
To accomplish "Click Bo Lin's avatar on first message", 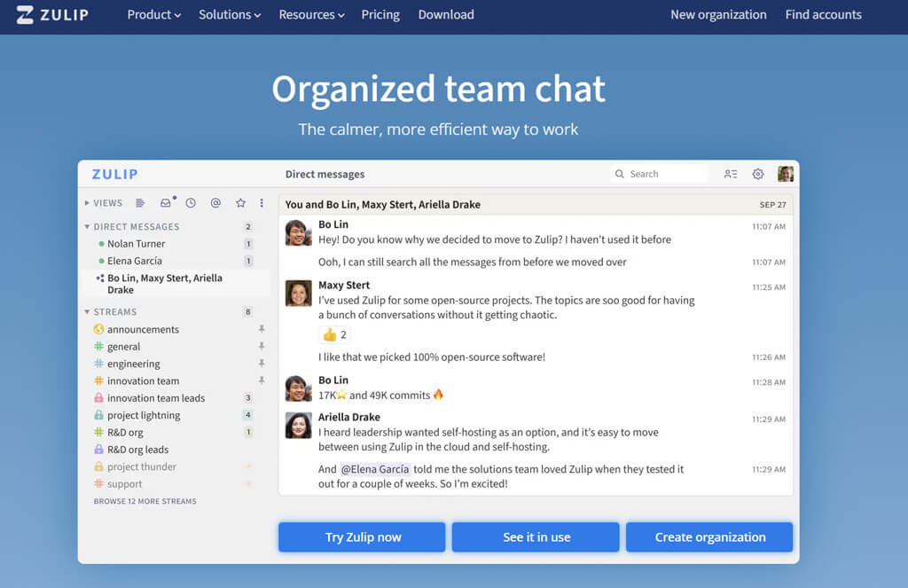I will pyautogui.click(x=298, y=232).
